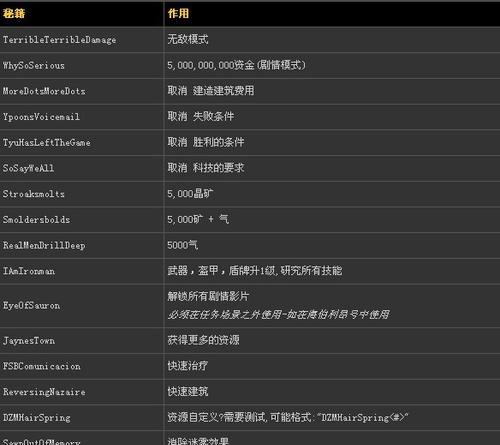Select the ReversingNazaire cheat code

click(44, 392)
